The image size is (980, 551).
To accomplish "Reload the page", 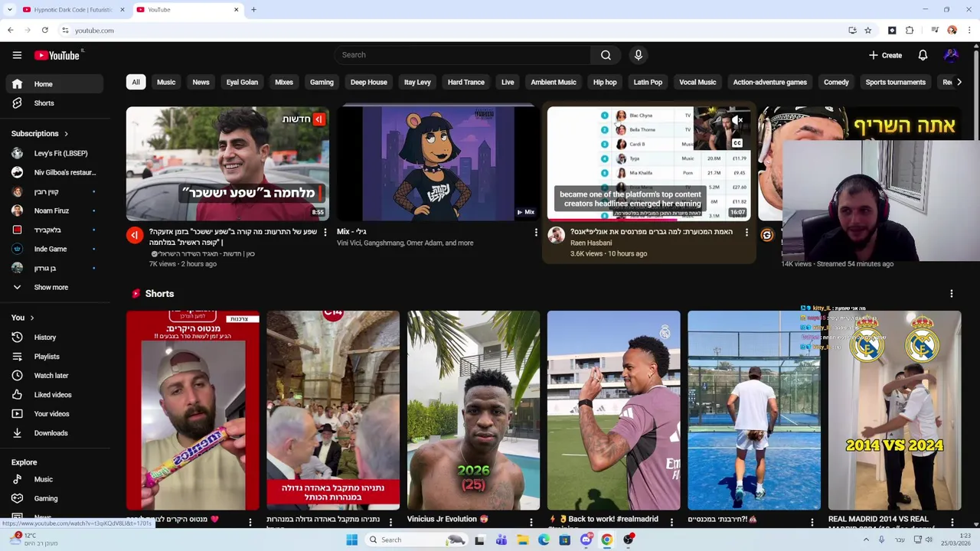I will (45, 31).
